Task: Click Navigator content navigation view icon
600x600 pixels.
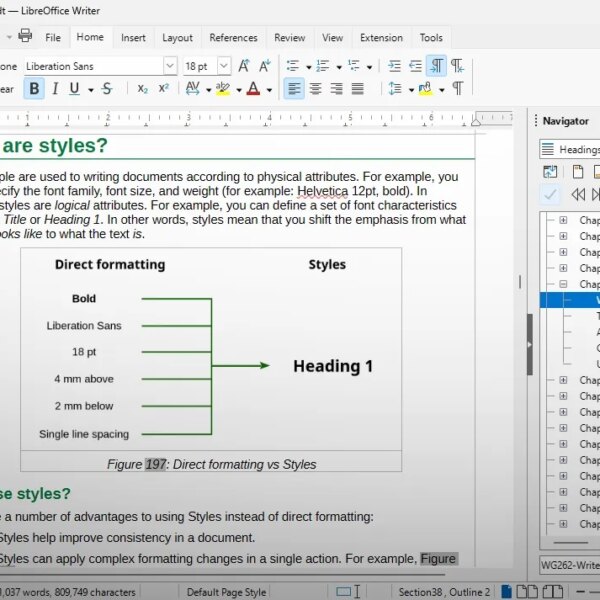Action: [x=550, y=172]
